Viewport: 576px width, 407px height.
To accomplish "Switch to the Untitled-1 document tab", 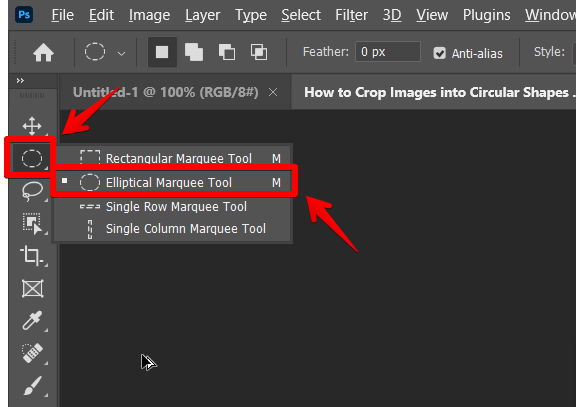I will 165,92.
